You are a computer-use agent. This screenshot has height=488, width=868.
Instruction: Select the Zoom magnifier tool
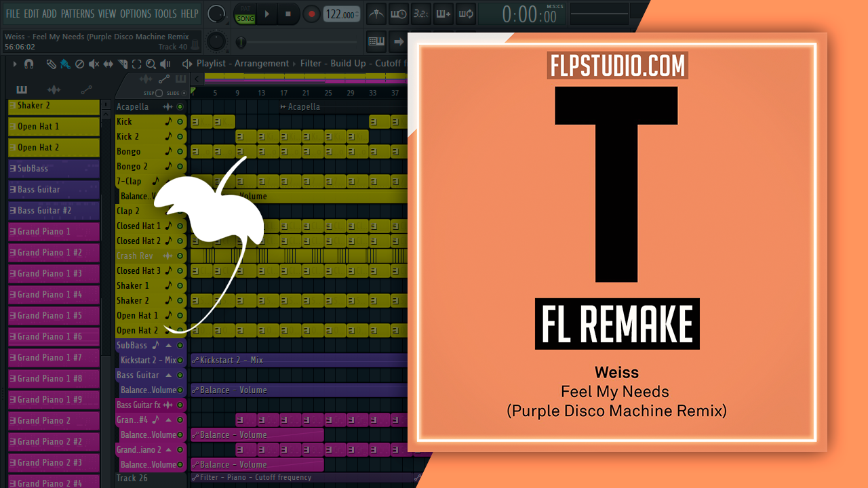tap(151, 64)
